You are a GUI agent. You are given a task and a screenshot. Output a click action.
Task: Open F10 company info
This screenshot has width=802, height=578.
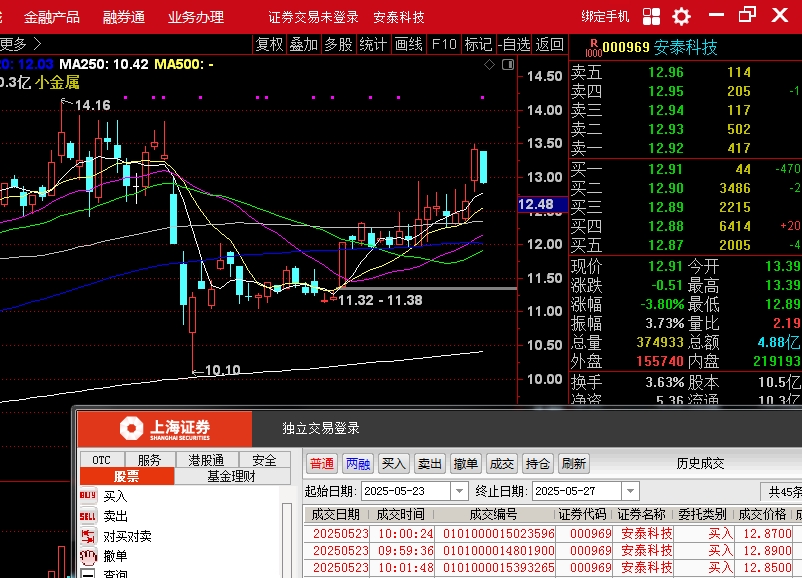pos(444,45)
